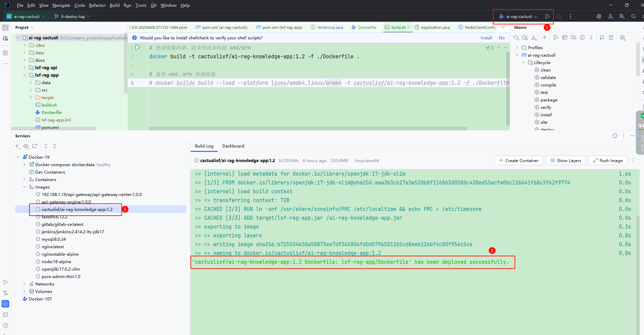The height and width of the screenshot is (335, 644).
Task: Switch to the Dockerfile editor tab
Action: 364,27
